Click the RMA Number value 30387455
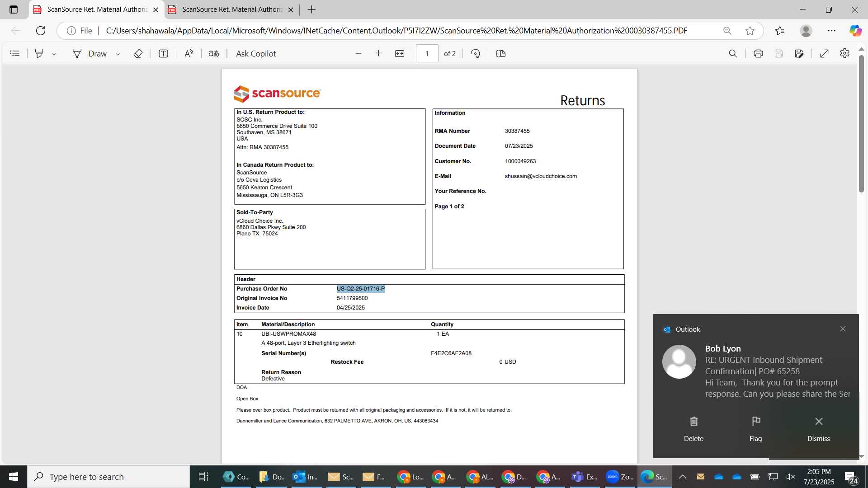The width and height of the screenshot is (868, 488). tap(517, 131)
